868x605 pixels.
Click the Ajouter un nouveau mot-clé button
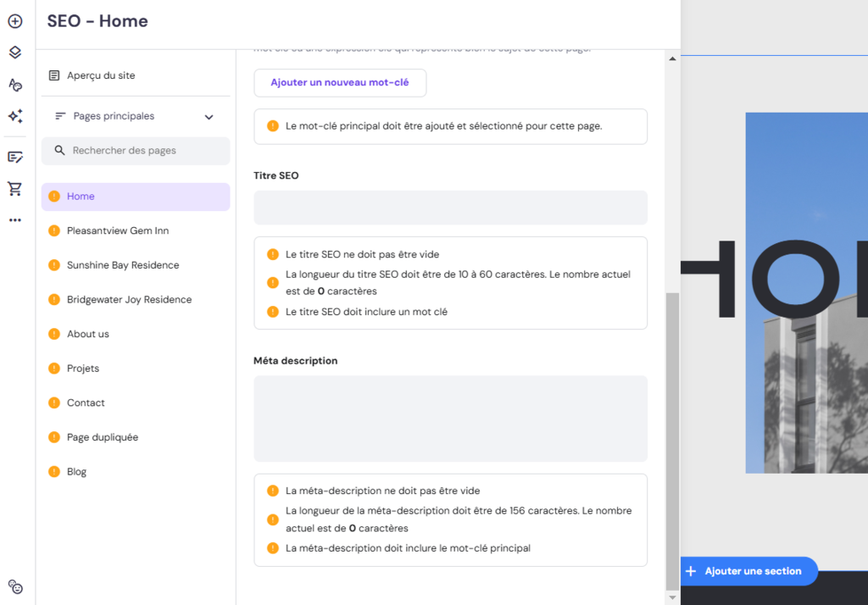(340, 83)
